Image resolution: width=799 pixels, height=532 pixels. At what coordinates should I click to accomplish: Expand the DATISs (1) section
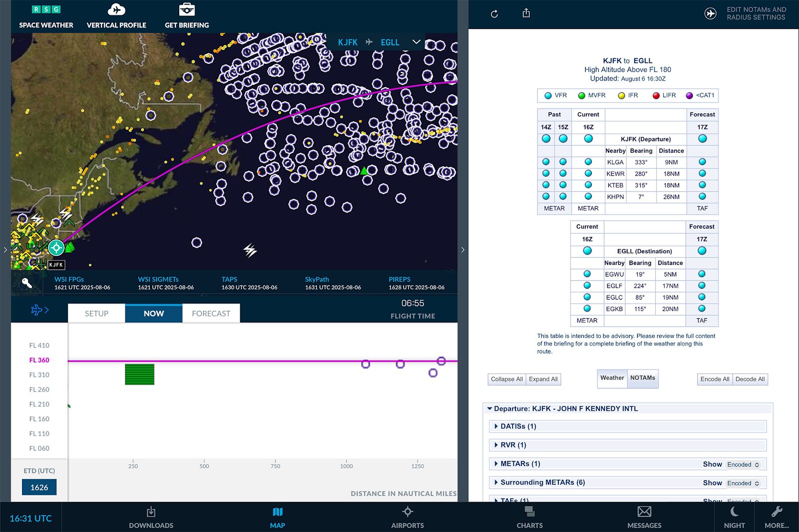pos(518,426)
